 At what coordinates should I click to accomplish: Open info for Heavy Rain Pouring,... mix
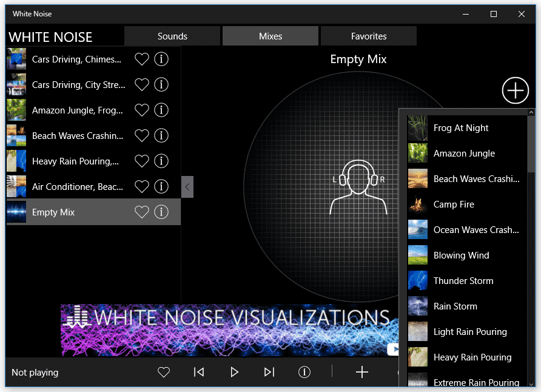coord(161,161)
